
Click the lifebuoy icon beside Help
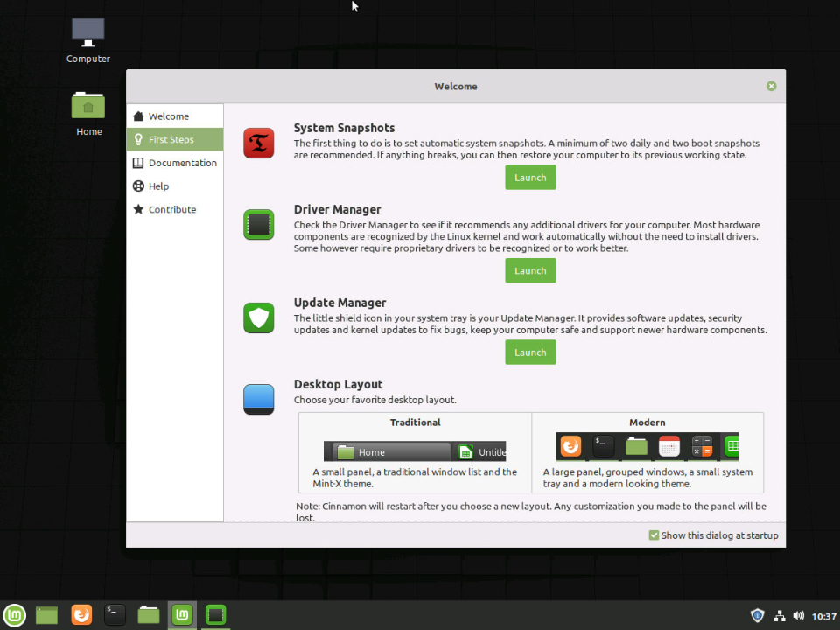pos(138,185)
